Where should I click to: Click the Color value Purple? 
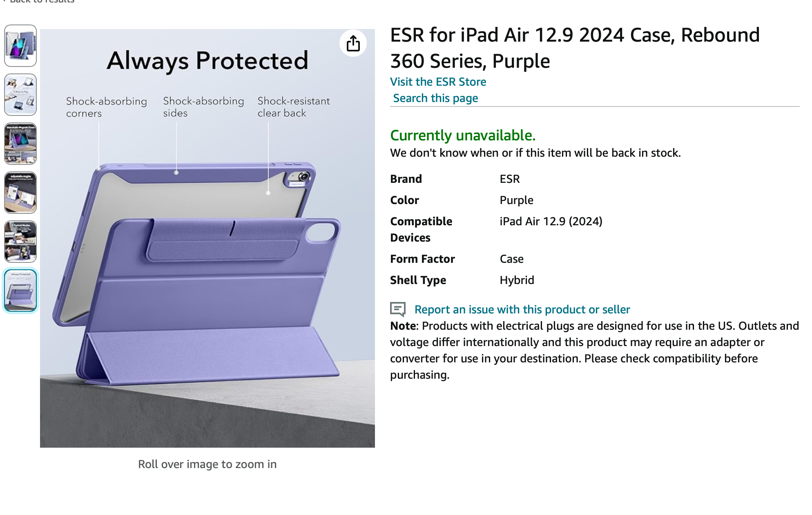click(x=516, y=200)
